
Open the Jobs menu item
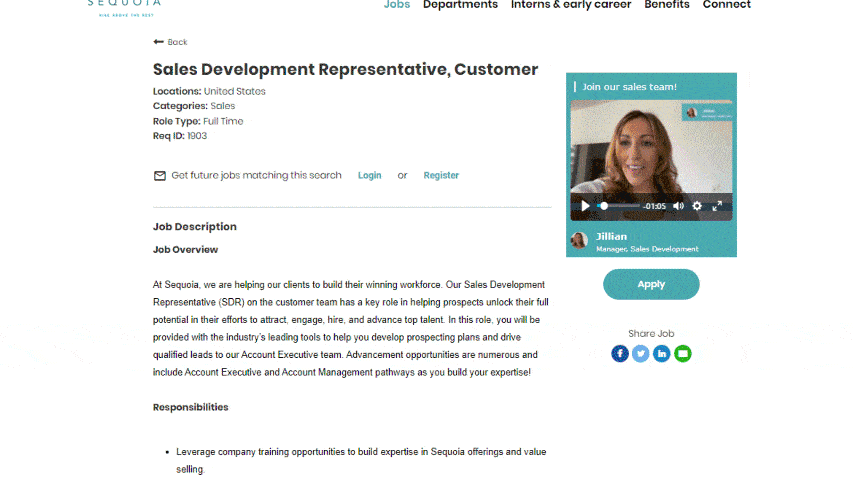[x=397, y=5]
